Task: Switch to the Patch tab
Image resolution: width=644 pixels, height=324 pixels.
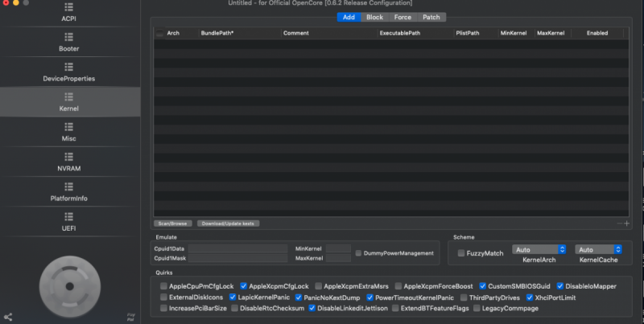Action: [x=431, y=17]
